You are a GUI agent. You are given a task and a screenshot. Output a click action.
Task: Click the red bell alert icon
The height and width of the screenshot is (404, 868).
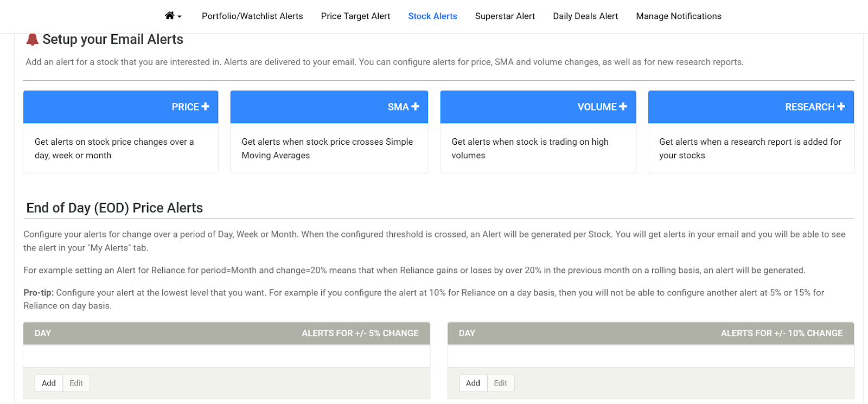33,39
